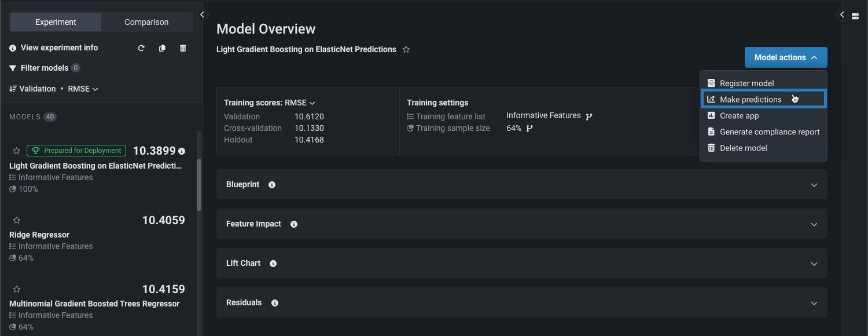Click info icon beside Feature Impact
The height and width of the screenshot is (336, 868).
pyautogui.click(x=294, y=224)
